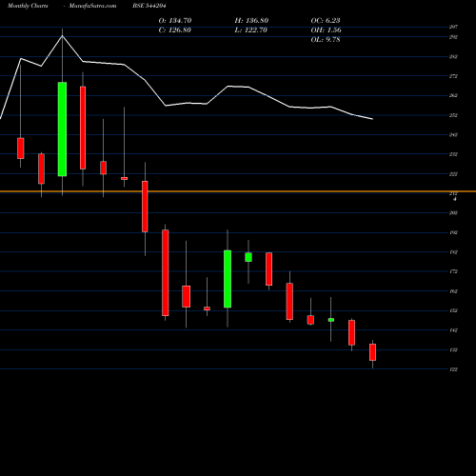
Task: Click the "MunafaSutra.com" label
Action: pyautogui.click(x=92, y=6)
